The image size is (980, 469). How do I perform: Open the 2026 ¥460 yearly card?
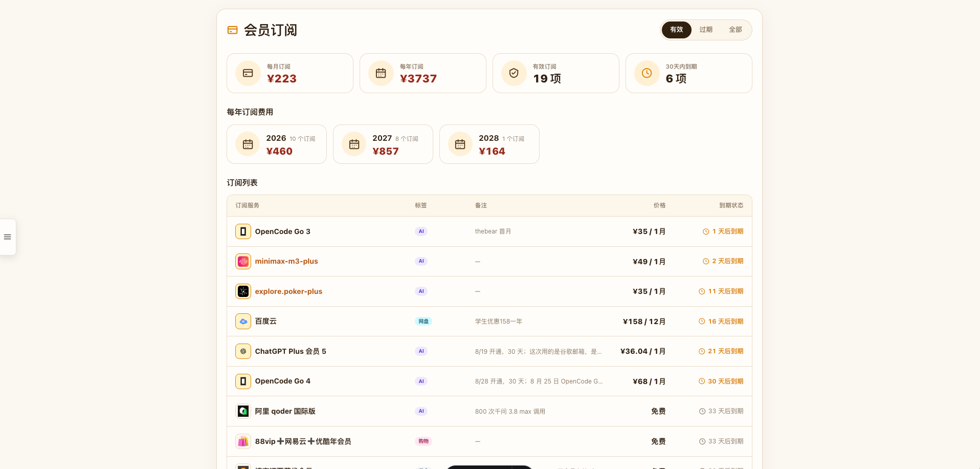pyautogui.click(x=277, y=144)
